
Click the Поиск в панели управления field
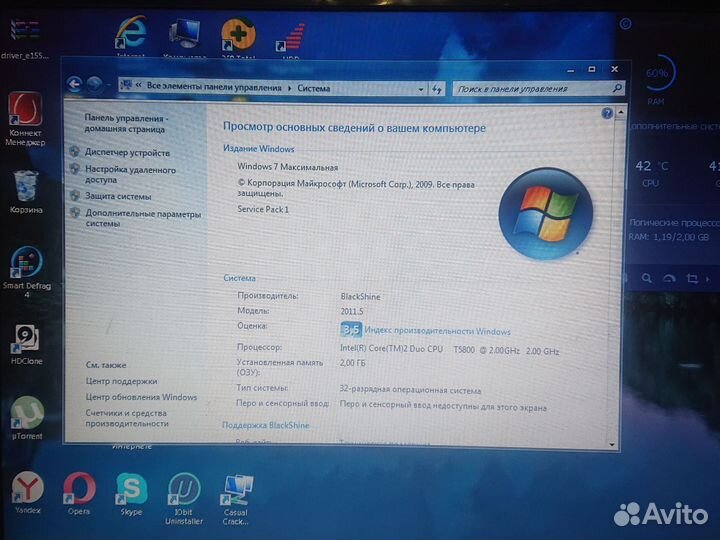tap(539, 89)
